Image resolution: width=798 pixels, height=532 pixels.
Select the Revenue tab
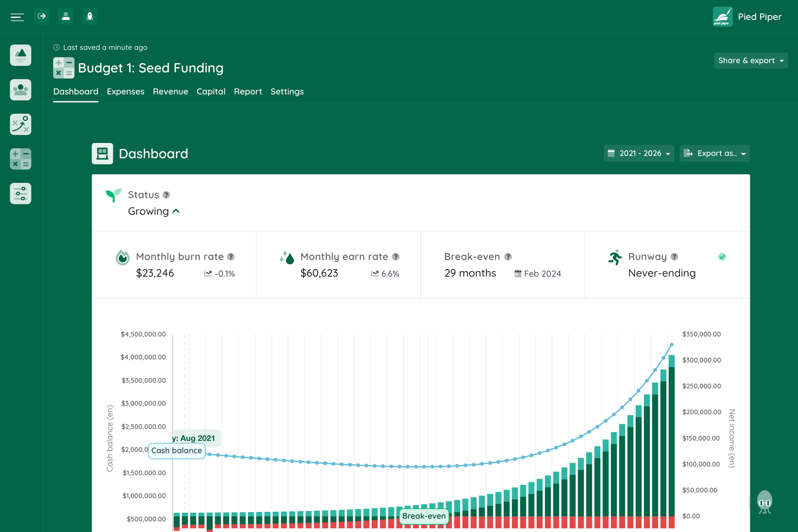point(170,91)
